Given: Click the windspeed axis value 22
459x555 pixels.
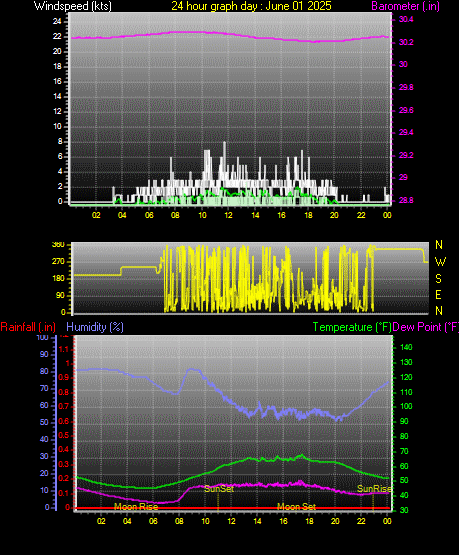Looking at the screenshot, I should coord(57,36).
